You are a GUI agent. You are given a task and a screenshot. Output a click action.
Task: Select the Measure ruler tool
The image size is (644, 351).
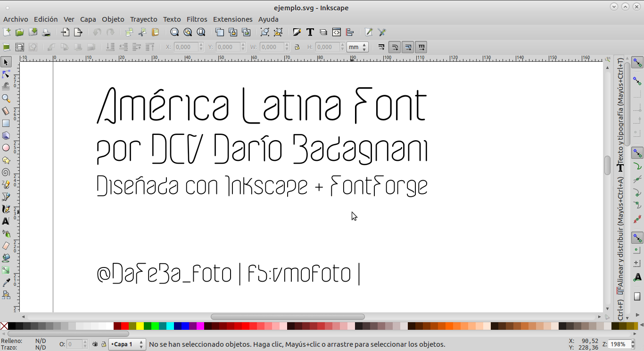point(6,111)
